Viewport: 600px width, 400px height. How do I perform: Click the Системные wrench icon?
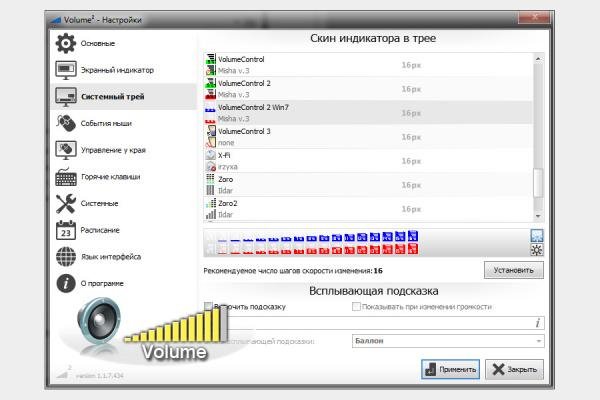[x=66, y=203]
